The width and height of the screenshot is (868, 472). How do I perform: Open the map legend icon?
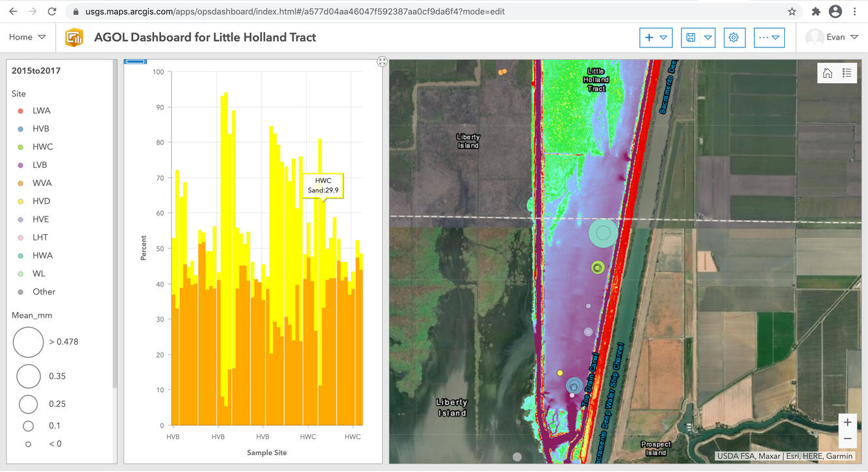tap(847, 72)
